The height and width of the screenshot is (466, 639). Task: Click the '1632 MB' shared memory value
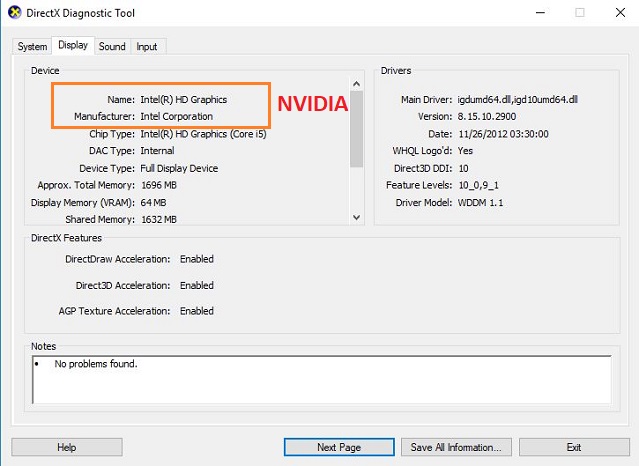pos(159,219)
